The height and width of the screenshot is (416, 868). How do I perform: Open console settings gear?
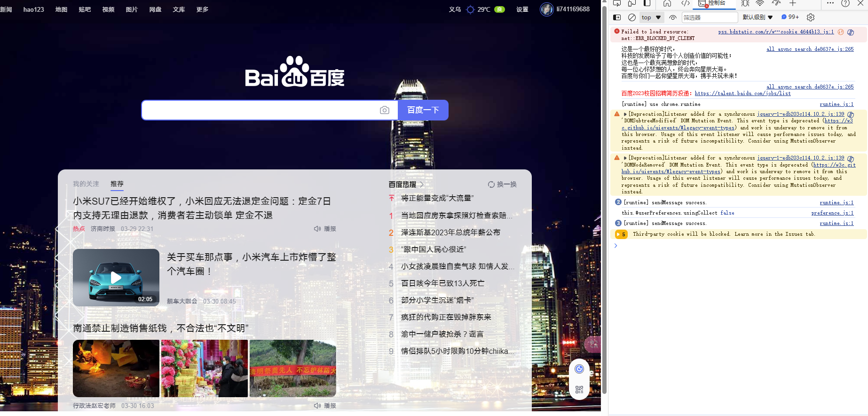point(811,17)
